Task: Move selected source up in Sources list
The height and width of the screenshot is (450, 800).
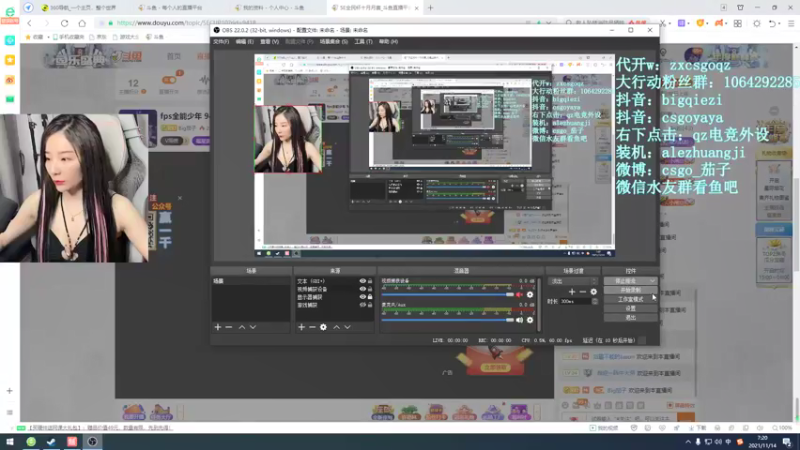Action: click(336, 327)
